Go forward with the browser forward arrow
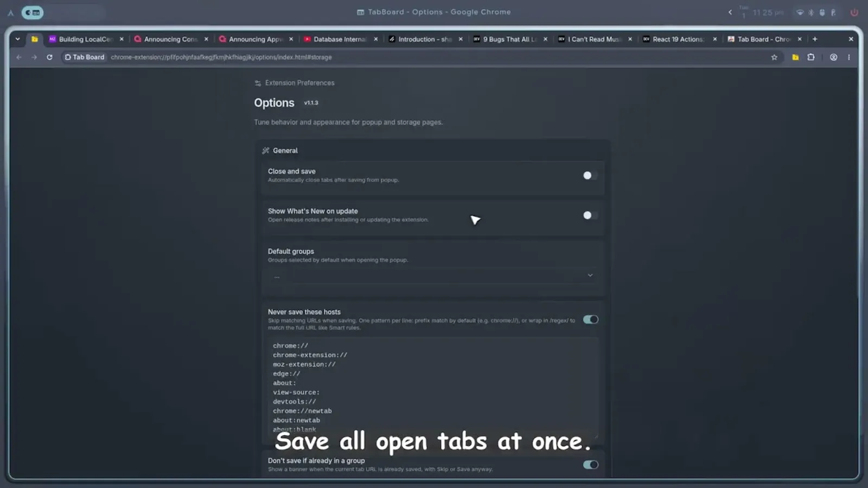 (34, 57)
